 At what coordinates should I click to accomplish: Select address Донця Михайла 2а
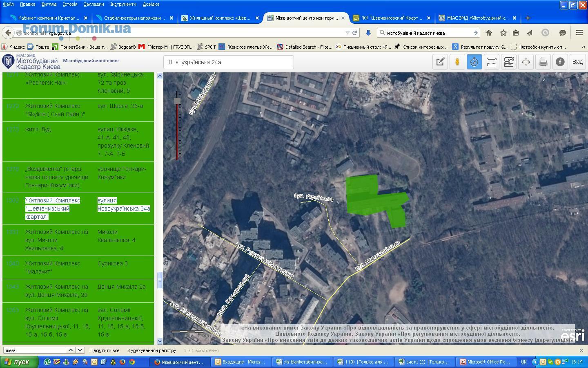point(121,287)
